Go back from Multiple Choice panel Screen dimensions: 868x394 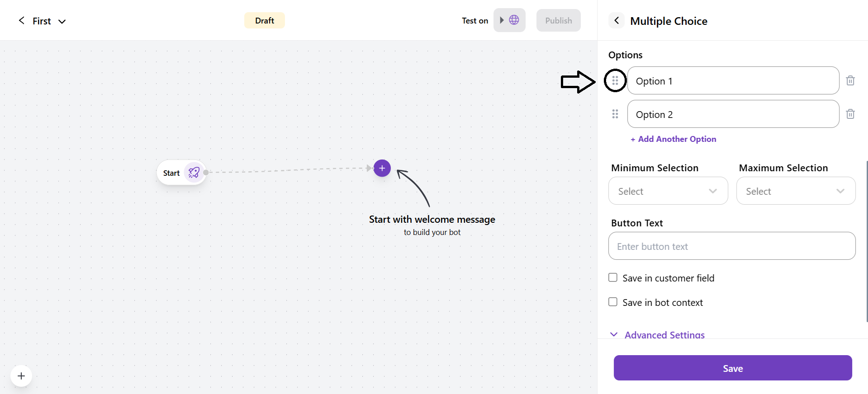pyautogui.click(x=617, y=20)
